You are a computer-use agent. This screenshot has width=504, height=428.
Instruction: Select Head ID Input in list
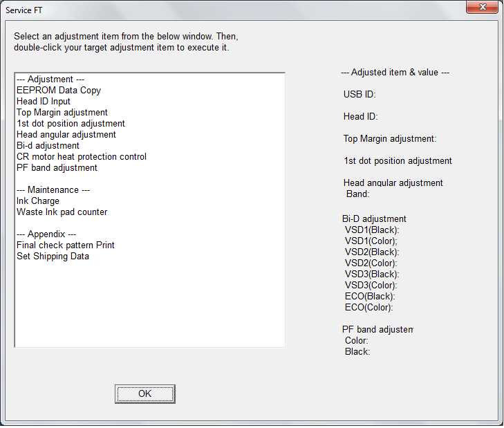[44, 101]
